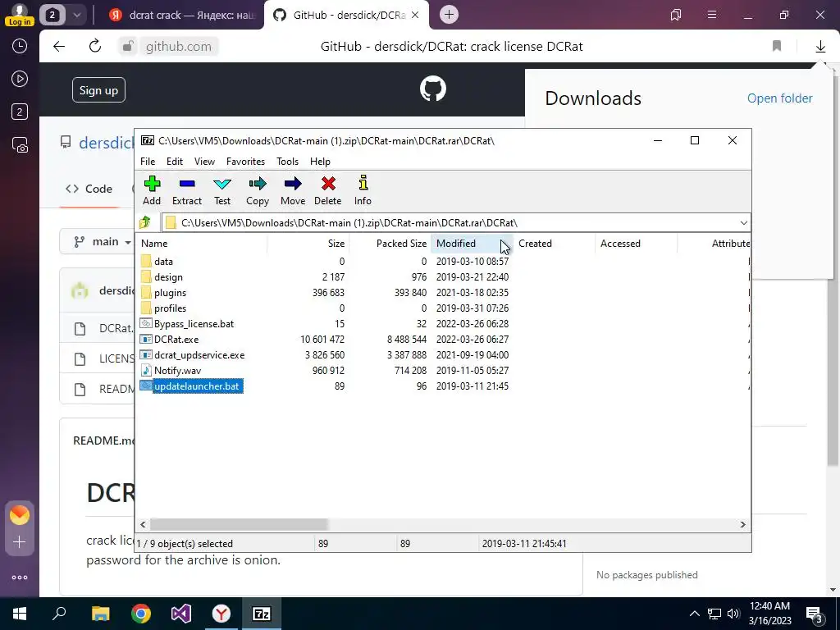Open the three dots menu in browser sidebar
840x630 pixels.
pyautogui.click(x=20, y=577)
